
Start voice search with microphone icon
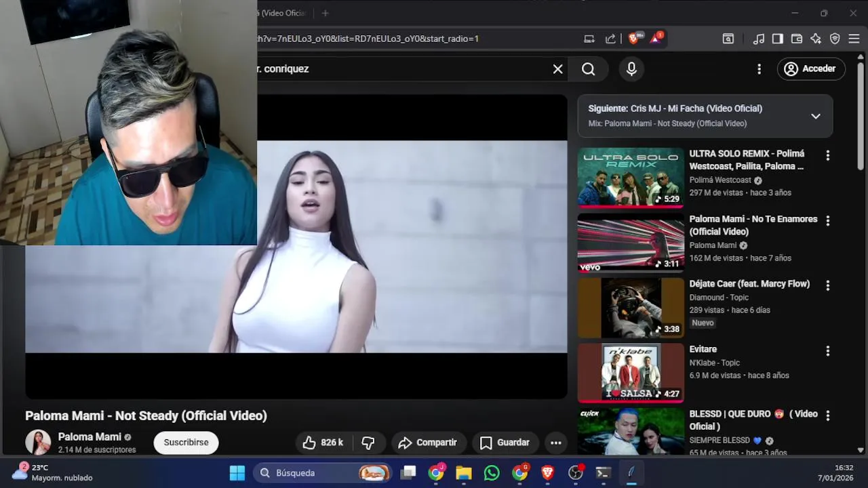pos(631,68)
